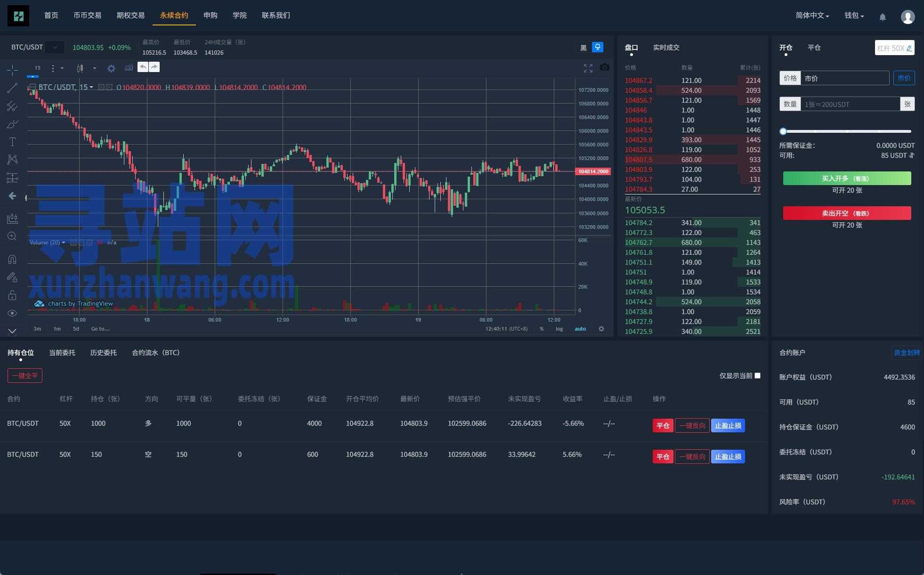Switch chart theme to 黑 dark
The width and height of the screenshot is (924, 575).
[584, 48]
